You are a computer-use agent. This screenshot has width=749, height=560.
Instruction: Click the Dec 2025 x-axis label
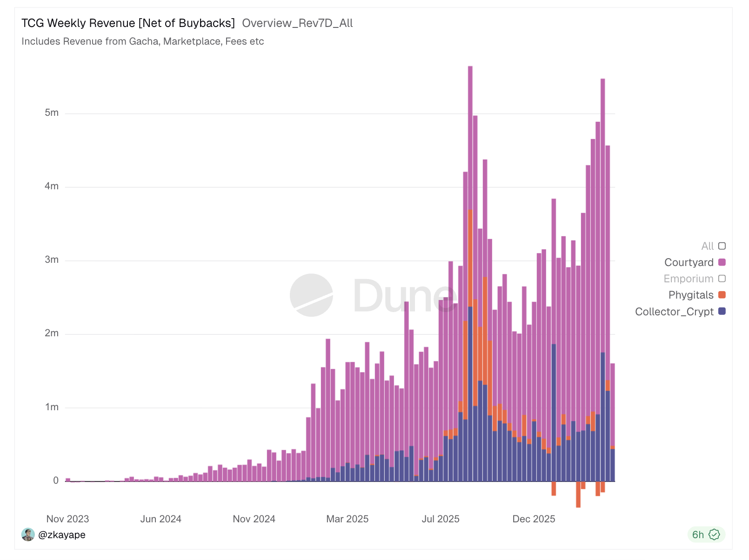[534, 519]
